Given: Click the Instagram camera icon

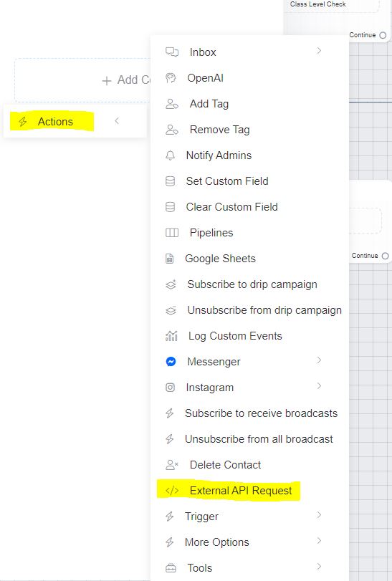Looking at the screenshot, I should point(170,388).
